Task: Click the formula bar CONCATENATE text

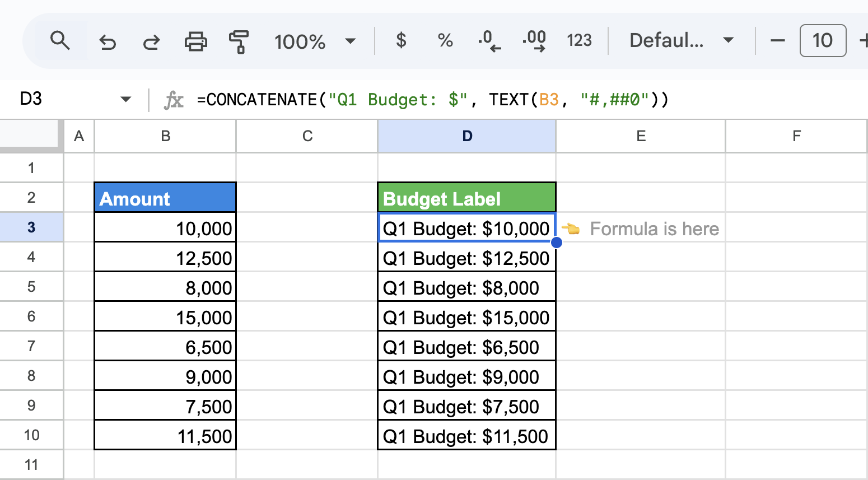Action: click(x=433, y=100)
